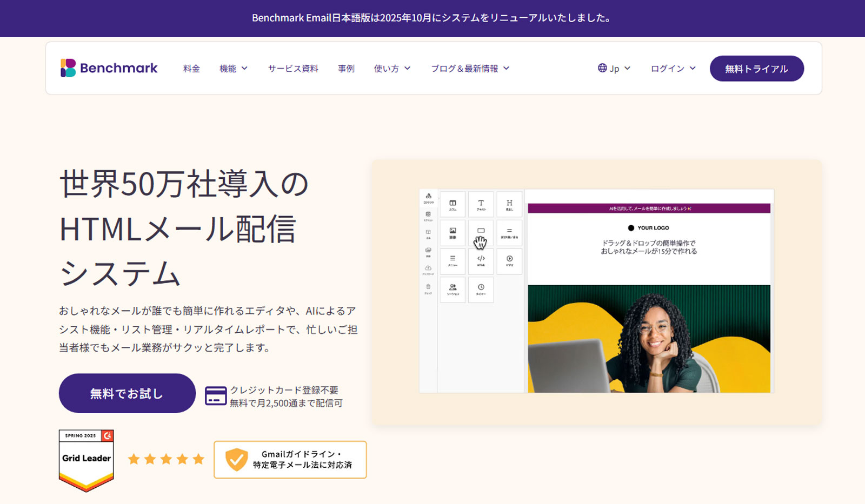
Task: Select the カラム (column) block icon
Action: [x=453, y=204]
